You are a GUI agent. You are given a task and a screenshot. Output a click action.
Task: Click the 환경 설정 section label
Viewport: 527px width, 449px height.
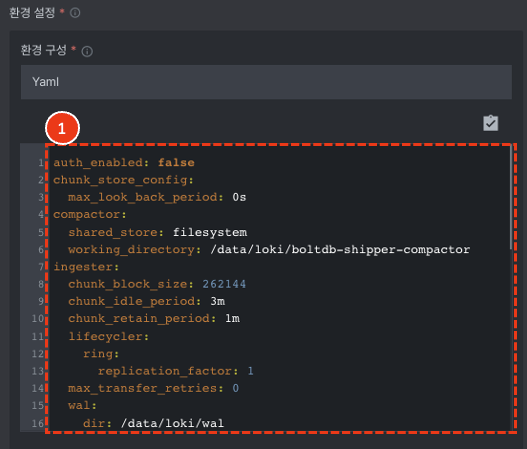[x=32, y=12]
